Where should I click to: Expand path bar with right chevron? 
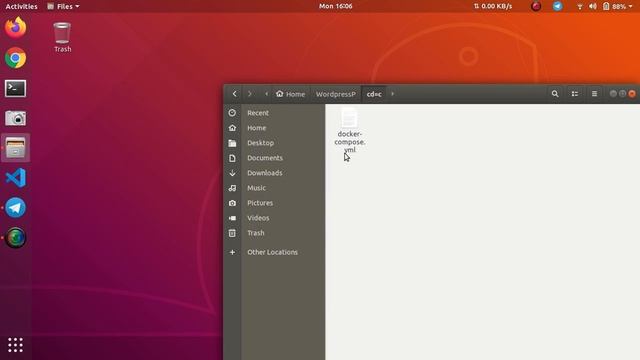point(393,94)
